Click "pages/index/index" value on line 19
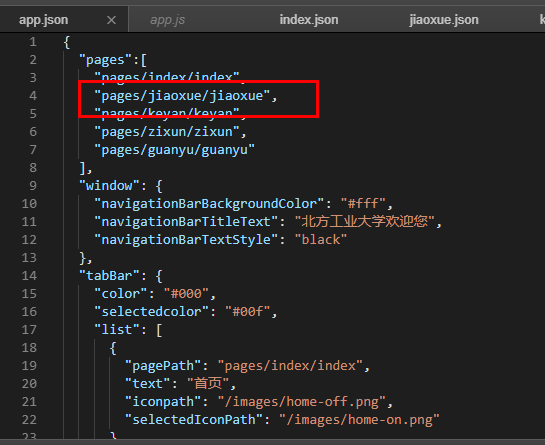This screenshot has height=445, width=545. (x=290, y=366)
